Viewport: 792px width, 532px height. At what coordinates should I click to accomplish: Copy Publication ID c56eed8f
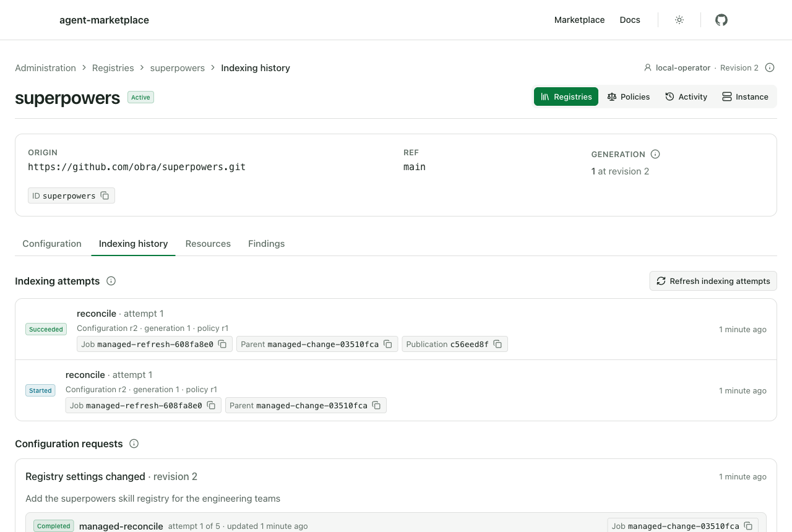pos(497,344)
